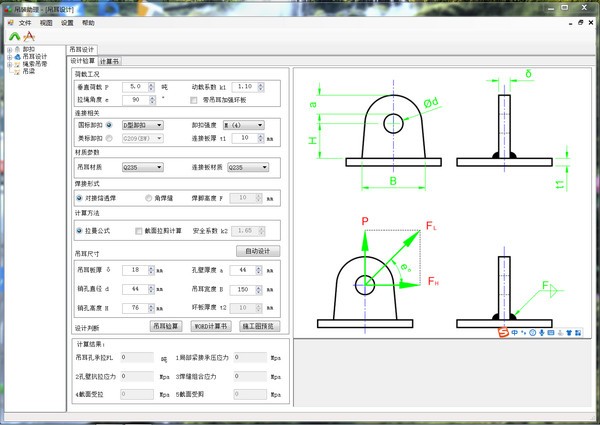Open the 设置 menu

67,21
